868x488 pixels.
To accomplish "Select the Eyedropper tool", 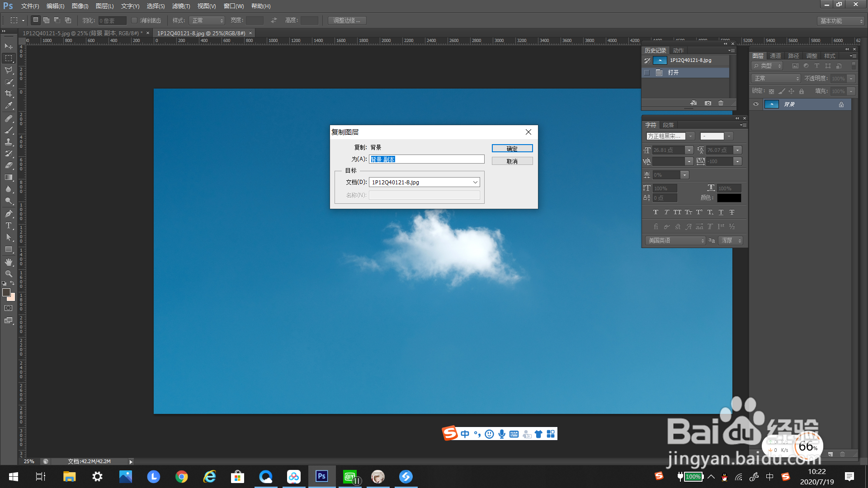I will click(9, 106).
